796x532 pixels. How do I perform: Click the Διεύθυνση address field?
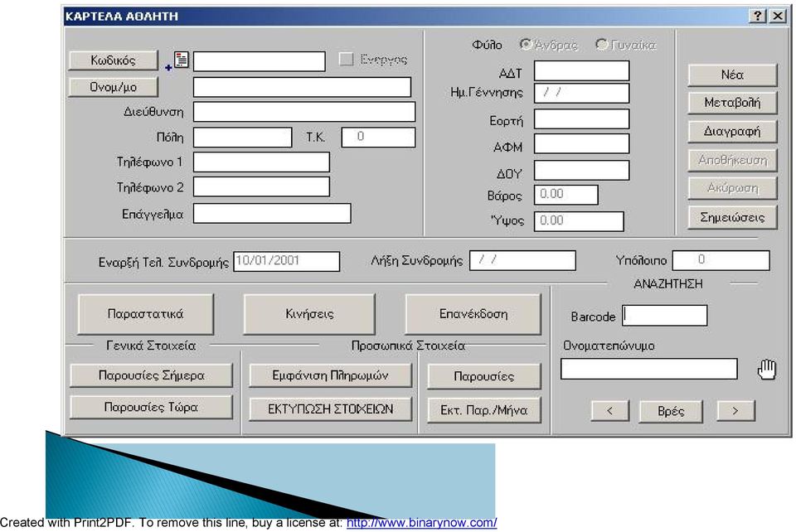coord(304,112)
